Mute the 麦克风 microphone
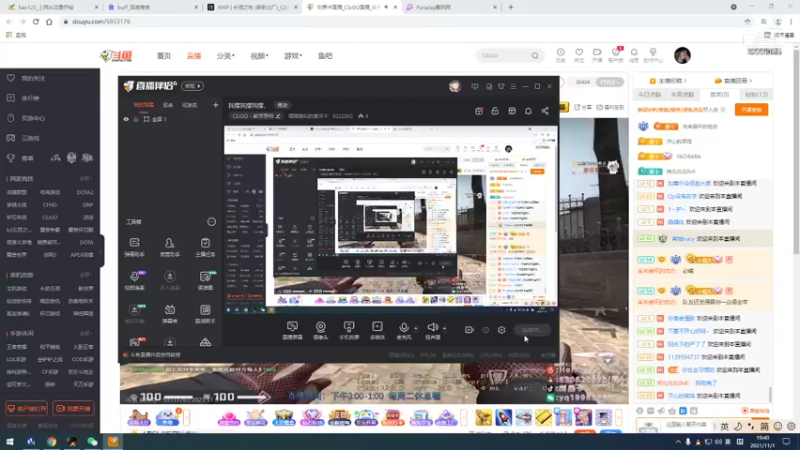 404,330
